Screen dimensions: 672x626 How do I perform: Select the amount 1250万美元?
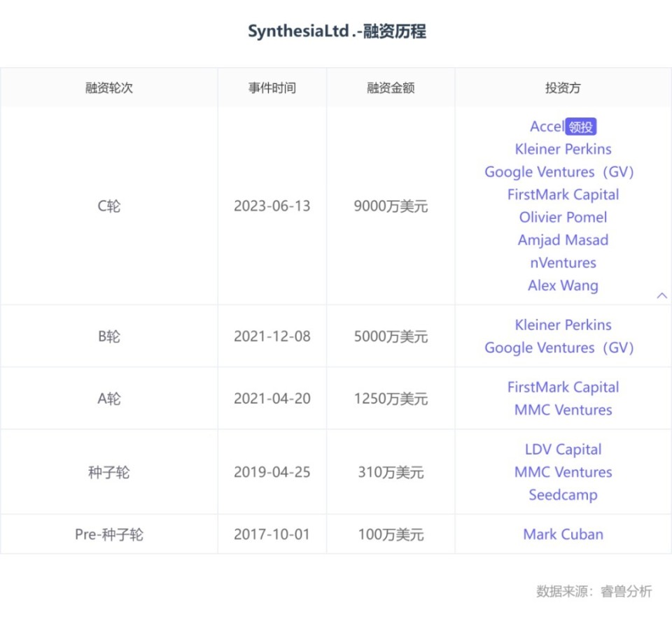coord(391,399)
